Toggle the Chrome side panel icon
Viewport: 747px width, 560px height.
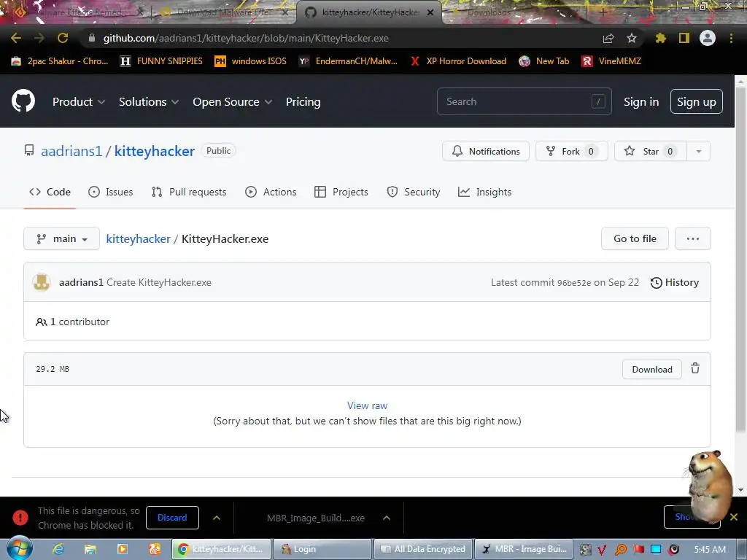click(684, 38)
